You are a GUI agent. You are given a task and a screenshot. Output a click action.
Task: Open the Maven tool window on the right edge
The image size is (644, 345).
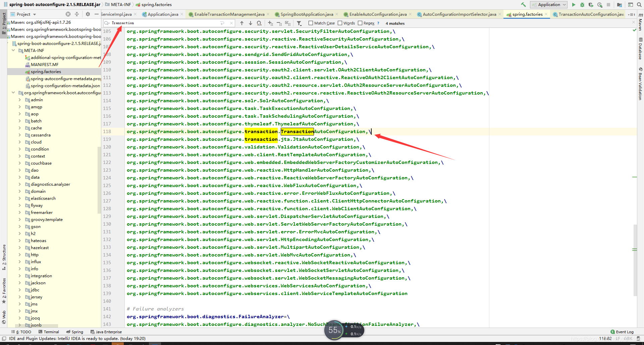(641, 21)
